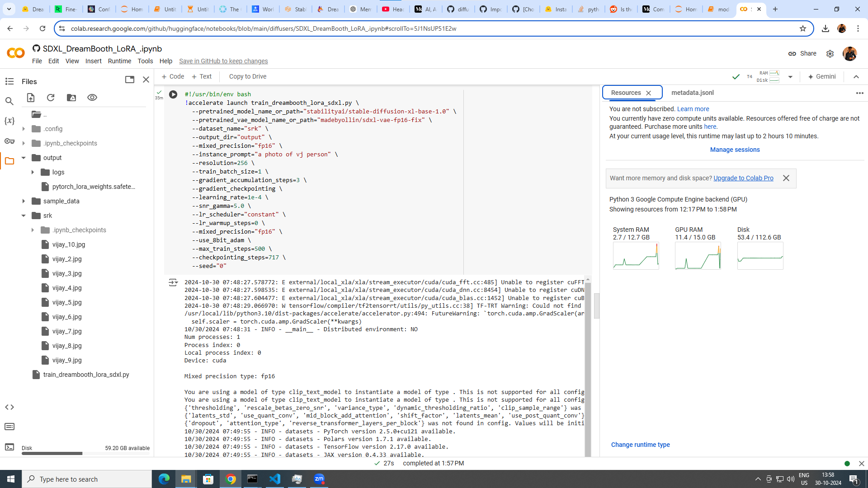Collapse the header with the caret
Image resolution: width=868 pixels, height=488 pixels.
pyautogui.click(x=856, y=77)
